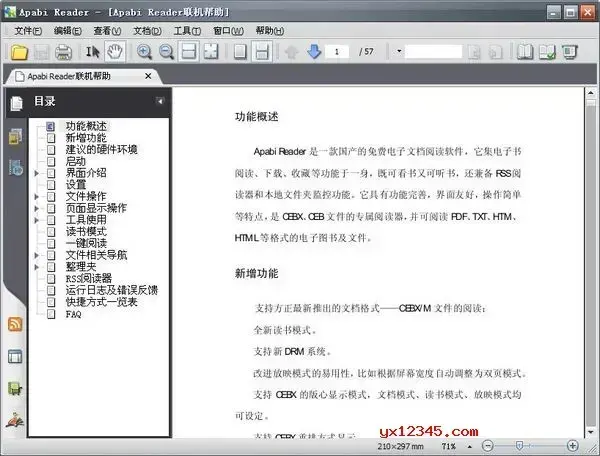Increase zoom with status bar plus button
This screenshot has height=456, width=600.
572,446
